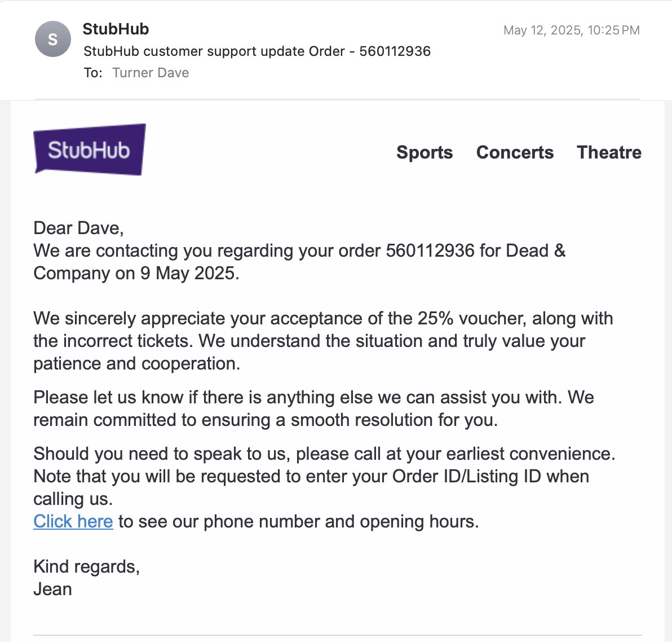The height and width of the screenshot is (642, 672).
Task: Click the order number 560112936 in the email body
Action: [x=430, y=250]
